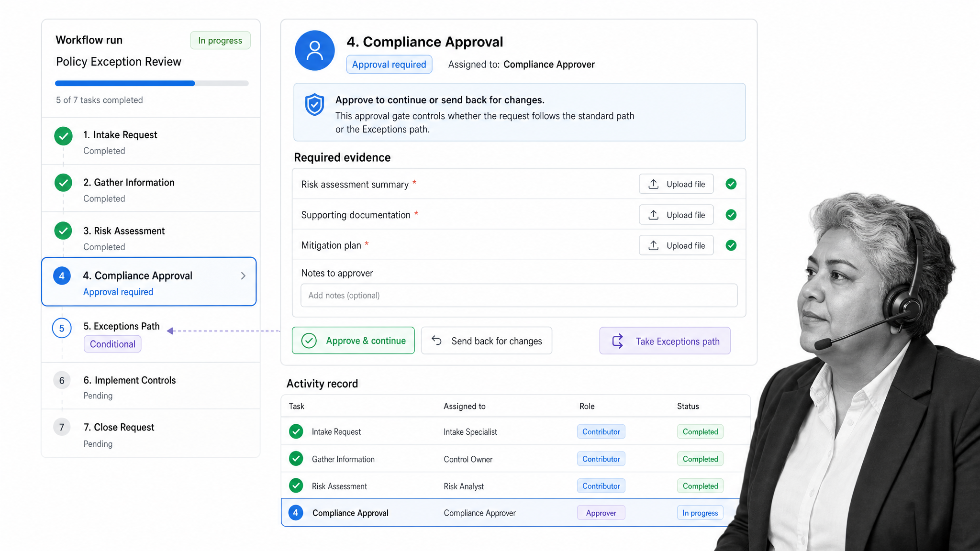Screen dimensions: 980x551
Task: Click Completed status in Gather Information row
Action: click(x=700, y=459)
